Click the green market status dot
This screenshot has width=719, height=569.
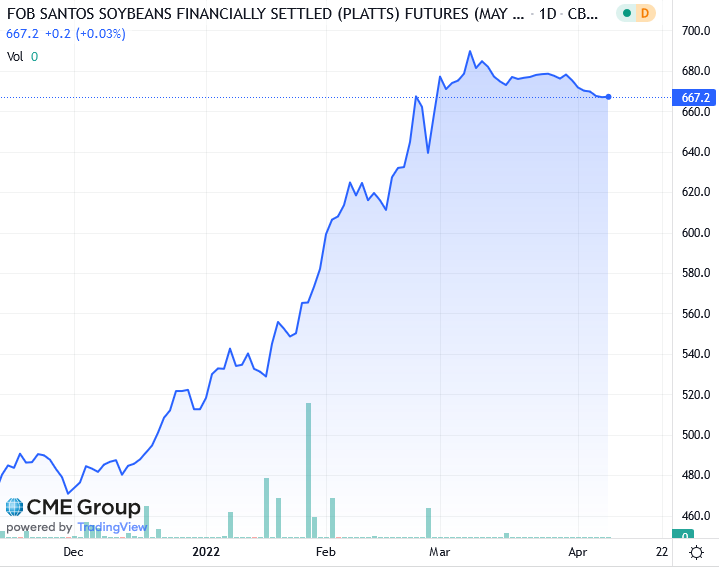pos(627,13)
